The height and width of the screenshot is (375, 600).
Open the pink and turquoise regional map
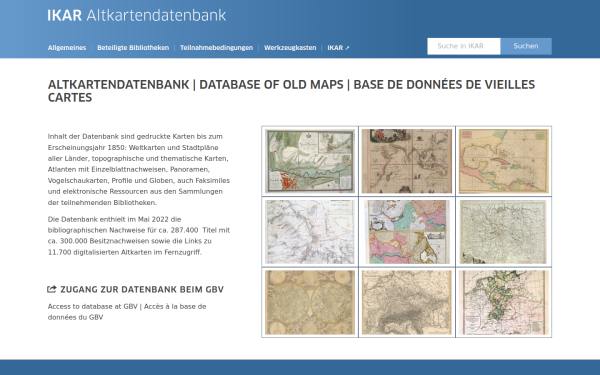point(407,232)
